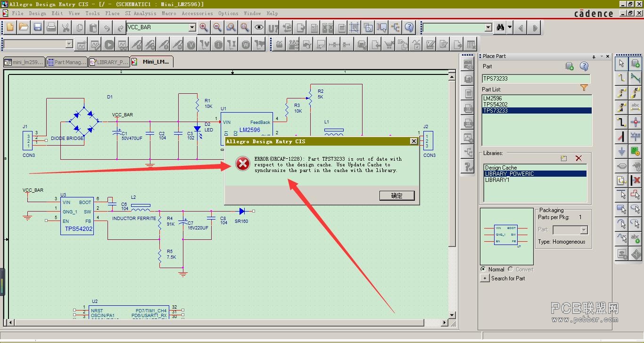This screenshot has width=644, height=343.
Task: Select the arrow Select tool in right palette
Action: [621, 63]
